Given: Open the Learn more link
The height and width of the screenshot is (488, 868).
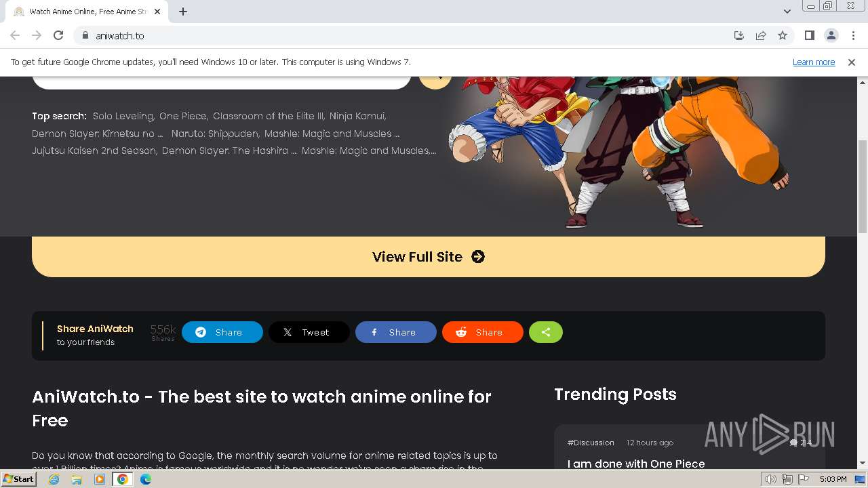Looking at the screenshot, I should click(814, 62).
